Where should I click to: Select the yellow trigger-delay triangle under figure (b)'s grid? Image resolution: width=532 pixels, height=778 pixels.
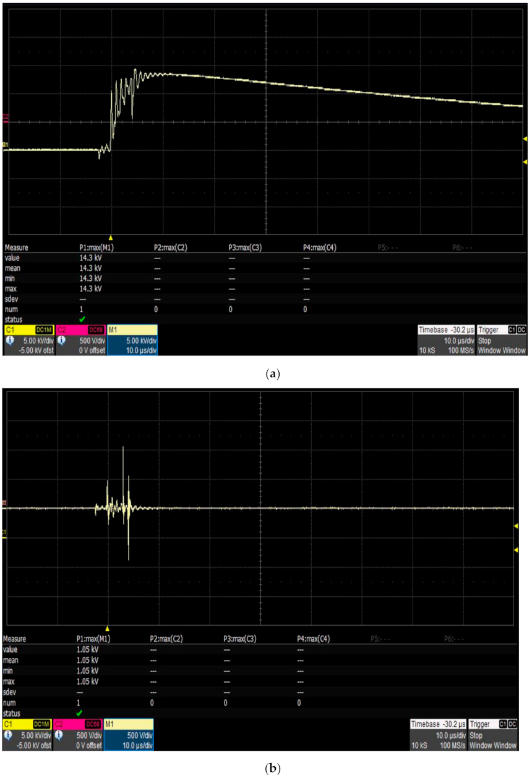click(x=107, y=628)
